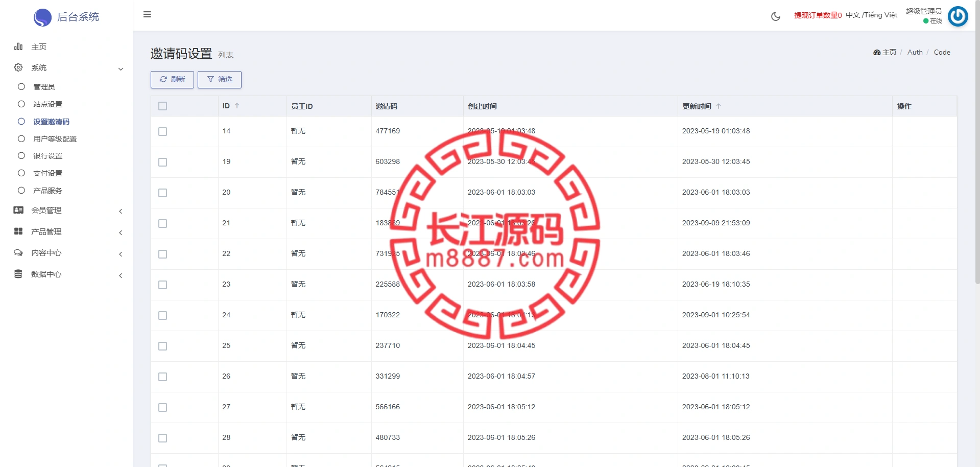The image size is (980, 467).
Task: Click invitation code 237710
Action: [x=388, y=346]
